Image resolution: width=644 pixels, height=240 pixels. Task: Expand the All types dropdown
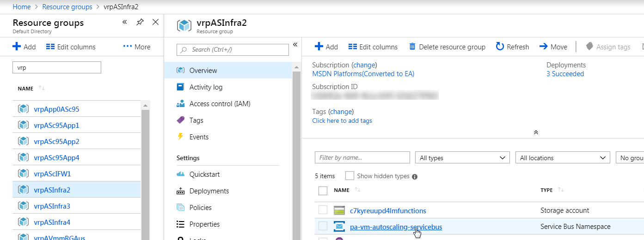pyautogui.click(x=462, y=158)
